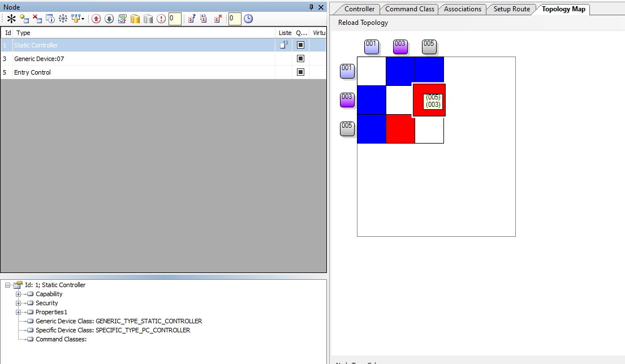Viewport: 625px width, 364px height.
Task: Collapse the 'Id: 1; Static Controller' tree node
Action: click(7, 285)
